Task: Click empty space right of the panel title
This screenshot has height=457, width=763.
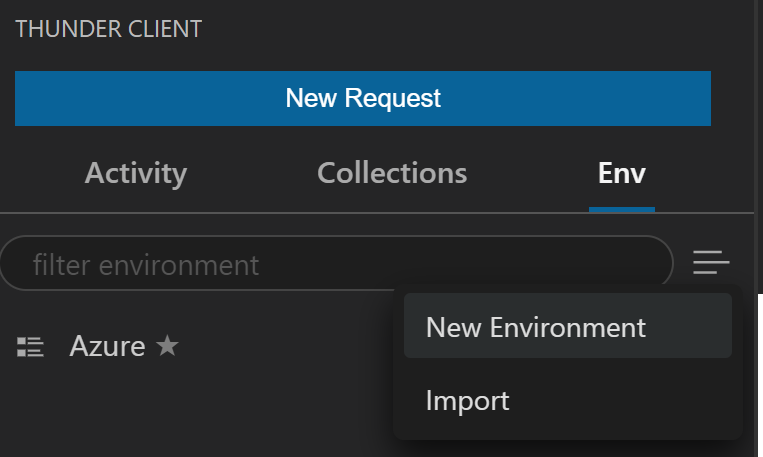Action: pyautogui.click(x=450, y=29)
